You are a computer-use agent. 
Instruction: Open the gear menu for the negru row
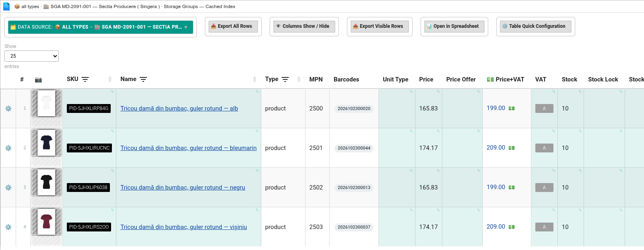click(x=8, y=187)
